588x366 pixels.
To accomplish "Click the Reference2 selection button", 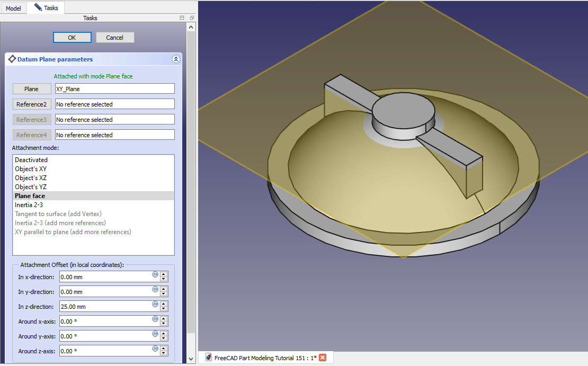I will [32, 104].
